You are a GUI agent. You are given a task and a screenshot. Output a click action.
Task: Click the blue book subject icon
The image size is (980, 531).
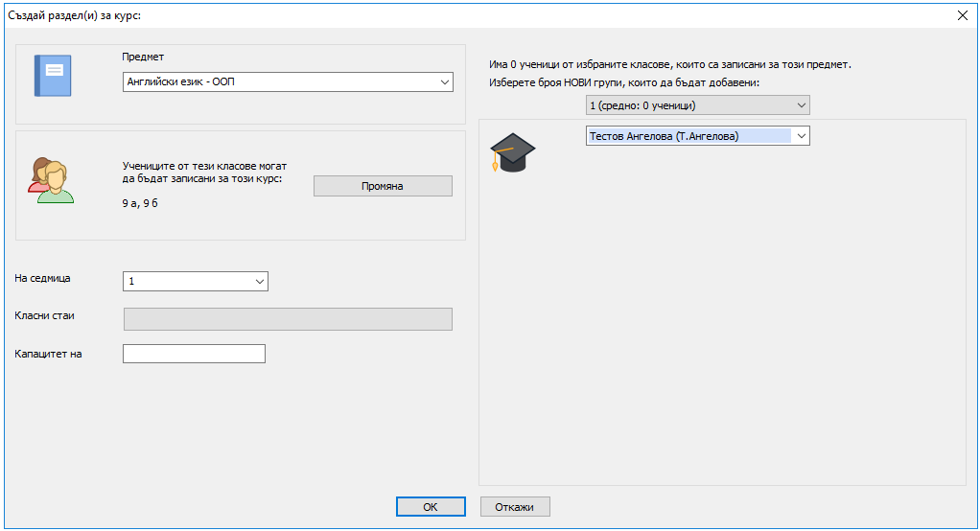point(53,75)
